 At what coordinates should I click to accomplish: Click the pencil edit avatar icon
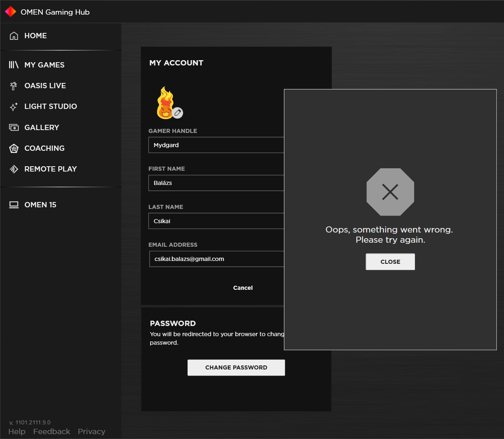[x=177, y=113]
